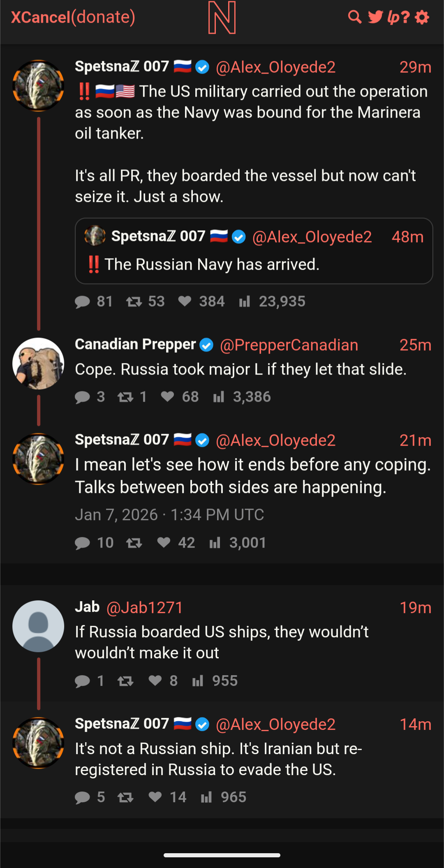This screenshot has height=868, width=444.
Task: Click the Jan 7, 2026 timestamp link
Action: tap(169, 515)
